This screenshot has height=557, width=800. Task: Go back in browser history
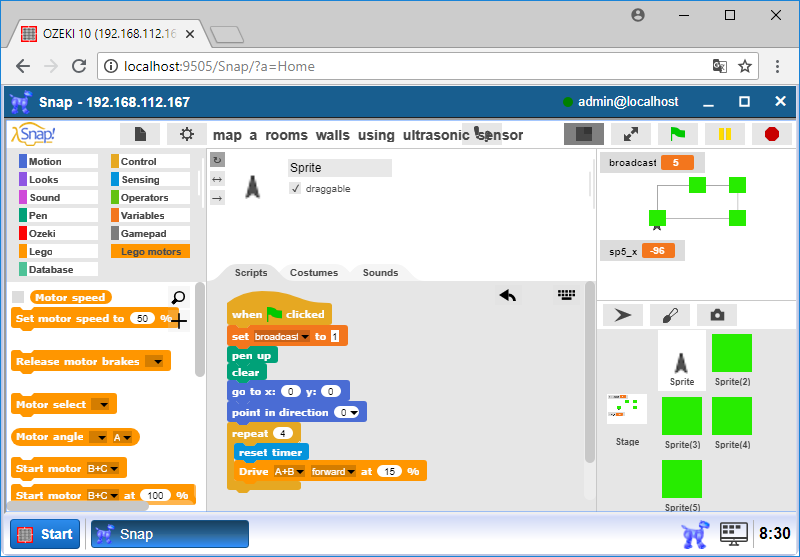click(23, 66)
